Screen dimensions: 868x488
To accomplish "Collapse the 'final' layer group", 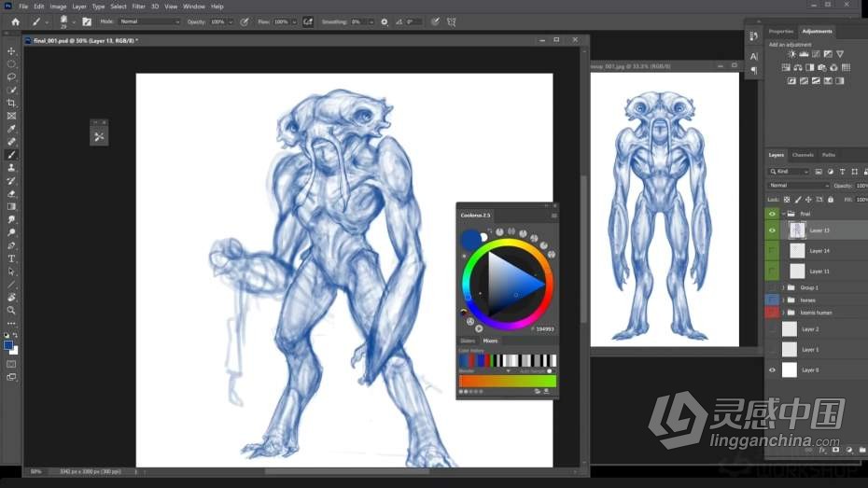I will (x=783, y=214).
